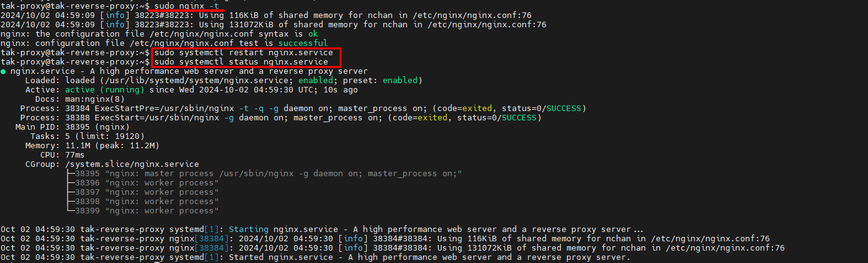Click the 'Starting nginx.service' journal log line

322,230
